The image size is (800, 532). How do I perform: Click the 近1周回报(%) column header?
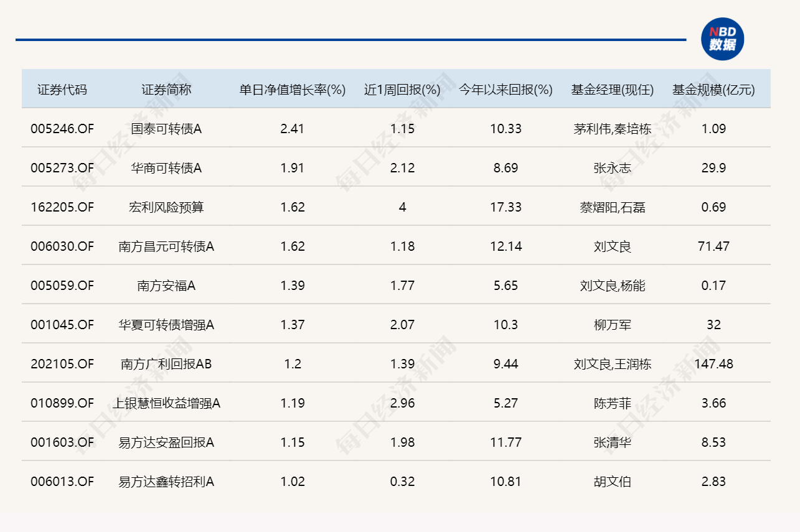click(402, 88)
